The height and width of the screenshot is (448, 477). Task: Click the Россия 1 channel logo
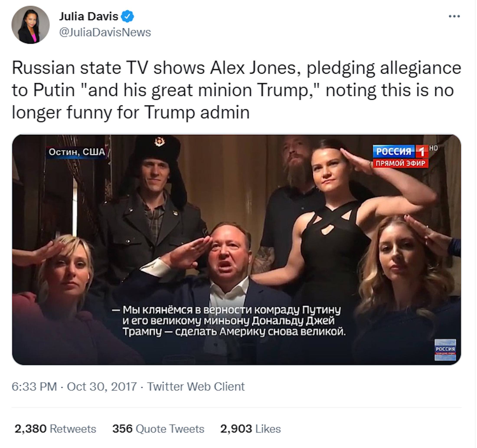pos(400,151)
